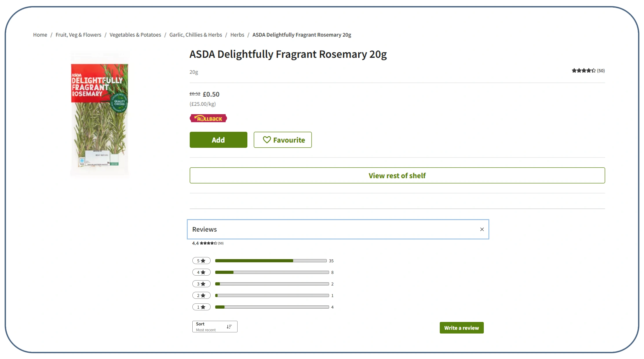Click the sort order arrows icon
The image size is (644, 359).
(229, 326)
